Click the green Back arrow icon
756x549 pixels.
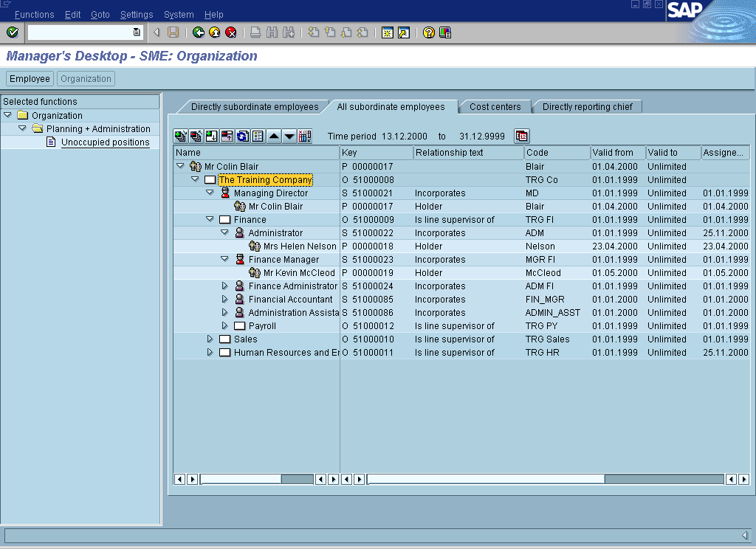pos(198,32)
